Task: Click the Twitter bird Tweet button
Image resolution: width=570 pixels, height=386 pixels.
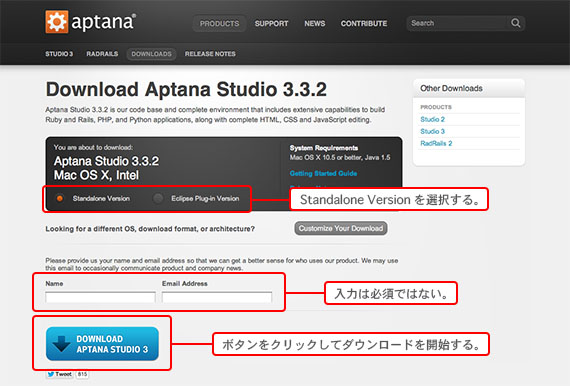Action: (59, 374)
